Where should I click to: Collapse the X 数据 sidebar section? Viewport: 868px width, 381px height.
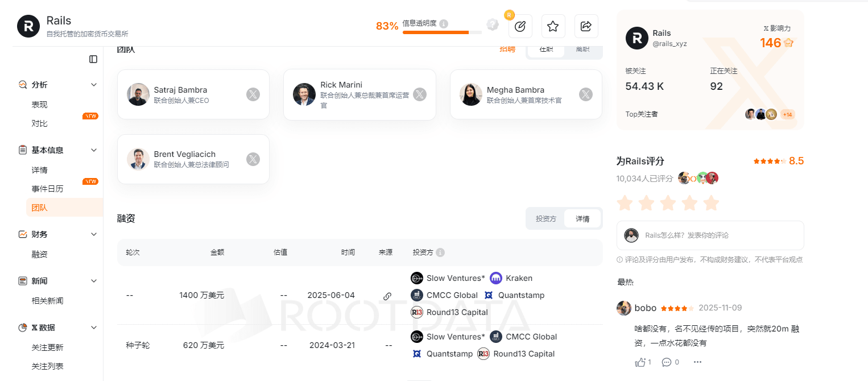94,328
